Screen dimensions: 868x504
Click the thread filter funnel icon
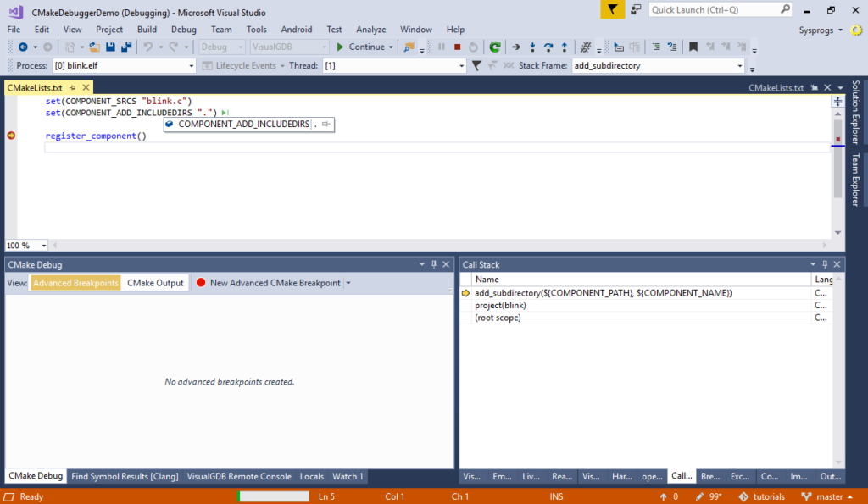tap(476, 66)
